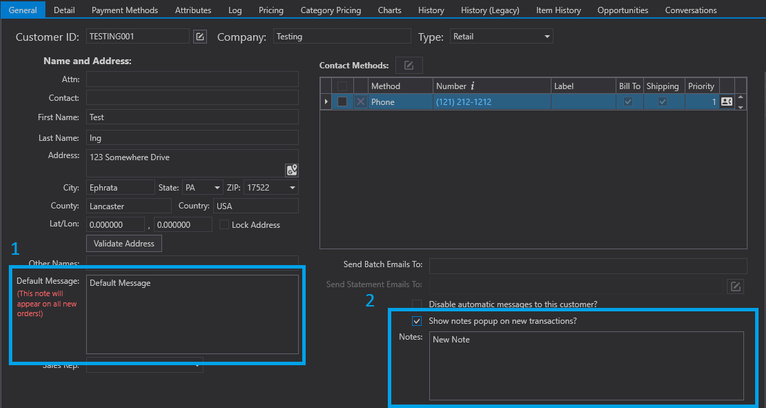Select the General tab
Screen dimensions: 766x408
tap(23, 10)
